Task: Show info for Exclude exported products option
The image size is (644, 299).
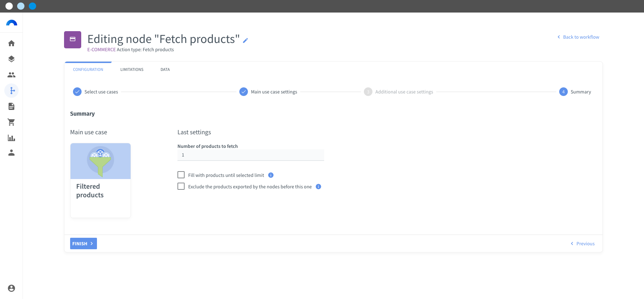Action: [x=318, y=187]
